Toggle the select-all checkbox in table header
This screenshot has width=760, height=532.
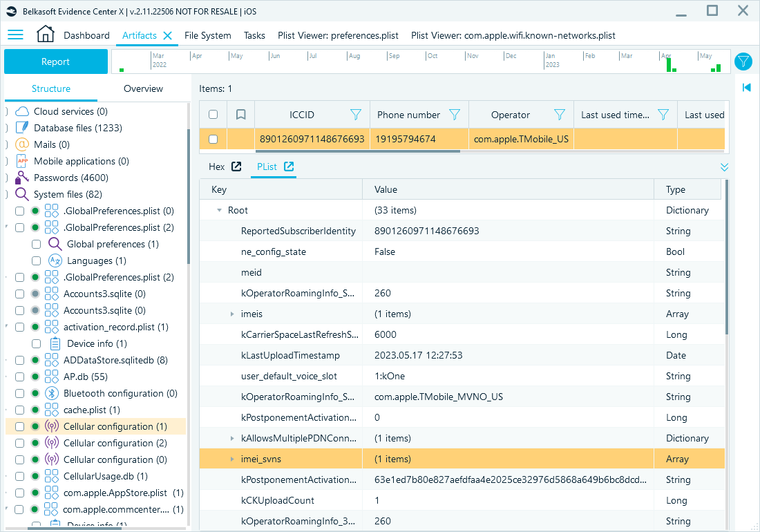(x=213, y=115)
